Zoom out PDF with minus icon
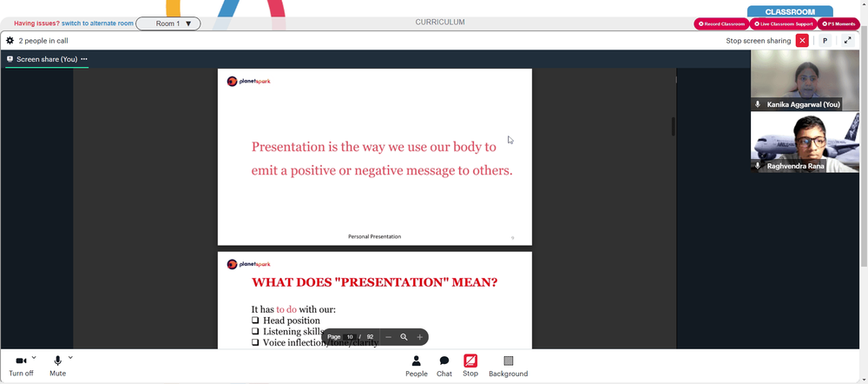Image resolution: width=868 pixels, height=384 pixels. click(389, 337)
